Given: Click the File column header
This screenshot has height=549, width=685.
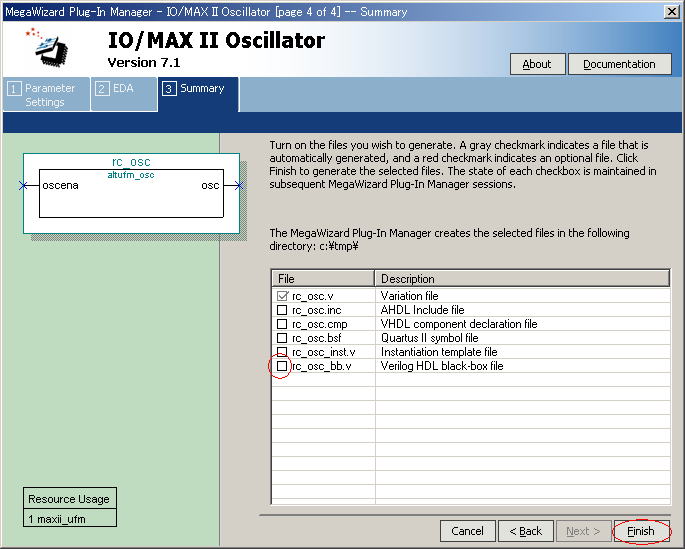Looking at the screenshot, I should point(323,279).
